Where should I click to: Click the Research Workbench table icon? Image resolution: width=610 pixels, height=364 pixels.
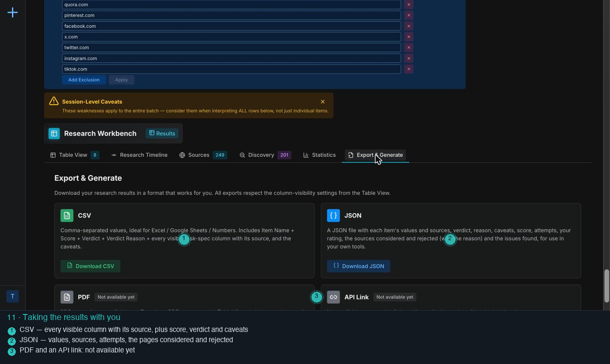click(x=54, y=133)
